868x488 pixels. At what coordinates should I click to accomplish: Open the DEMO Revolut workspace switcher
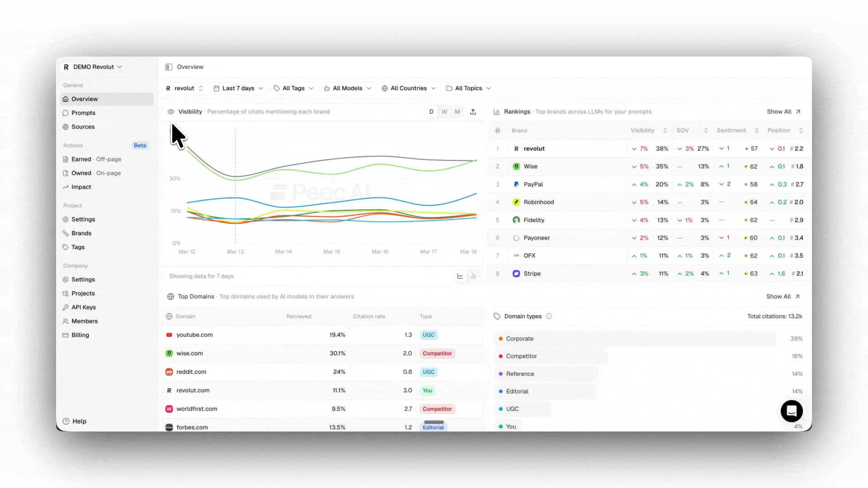coord(93,67)
